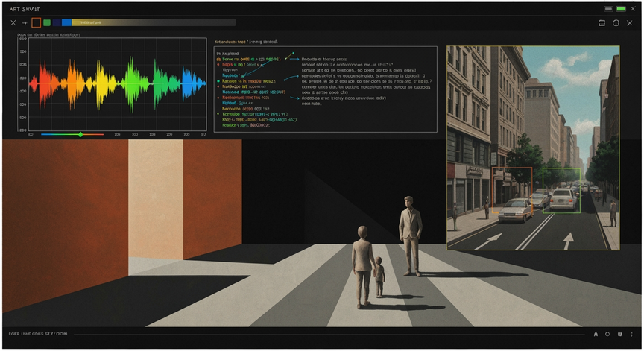The width and height of the screenshot is (644, 351).
Task: Toggle the gray pill indicator in the title bar
Action: point(608,9)
